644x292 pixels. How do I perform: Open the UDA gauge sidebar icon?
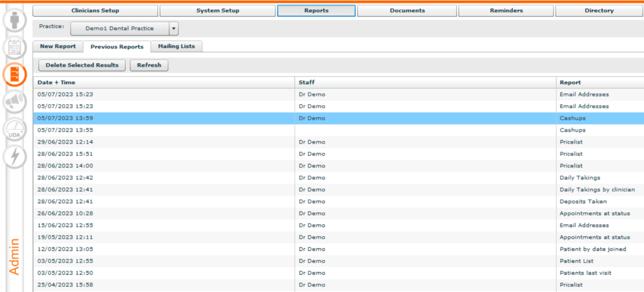[15, 130]
